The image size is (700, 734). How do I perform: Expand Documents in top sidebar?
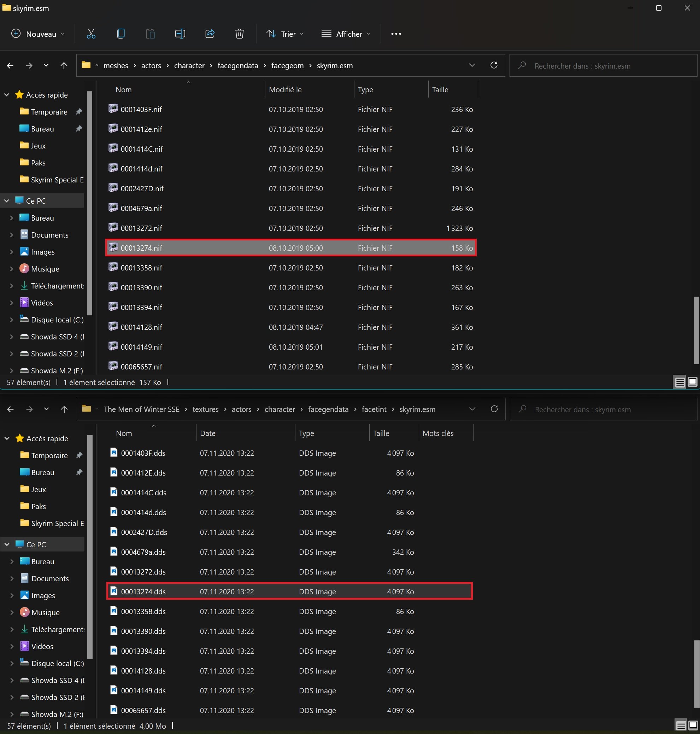[12, 235]
